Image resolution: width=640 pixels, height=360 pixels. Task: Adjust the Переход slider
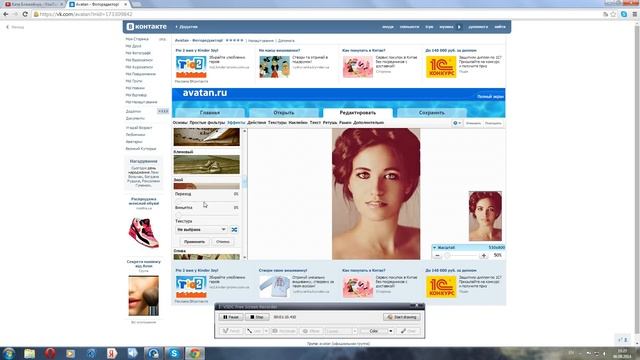206,201
